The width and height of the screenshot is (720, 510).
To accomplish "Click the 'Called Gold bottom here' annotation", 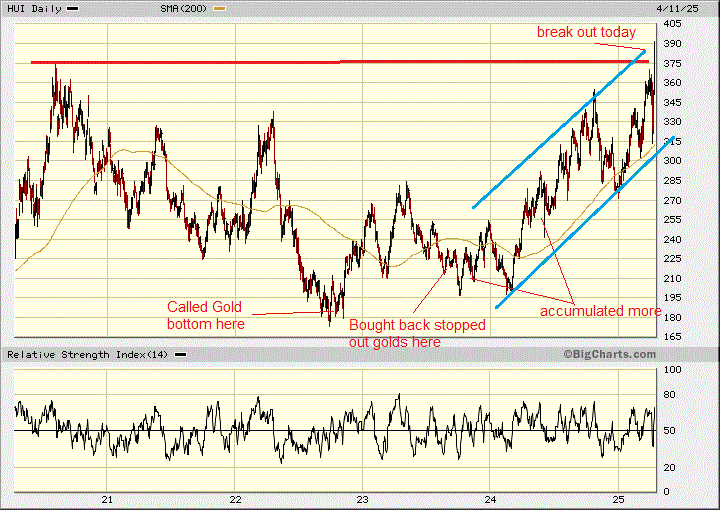I will 206,315.
